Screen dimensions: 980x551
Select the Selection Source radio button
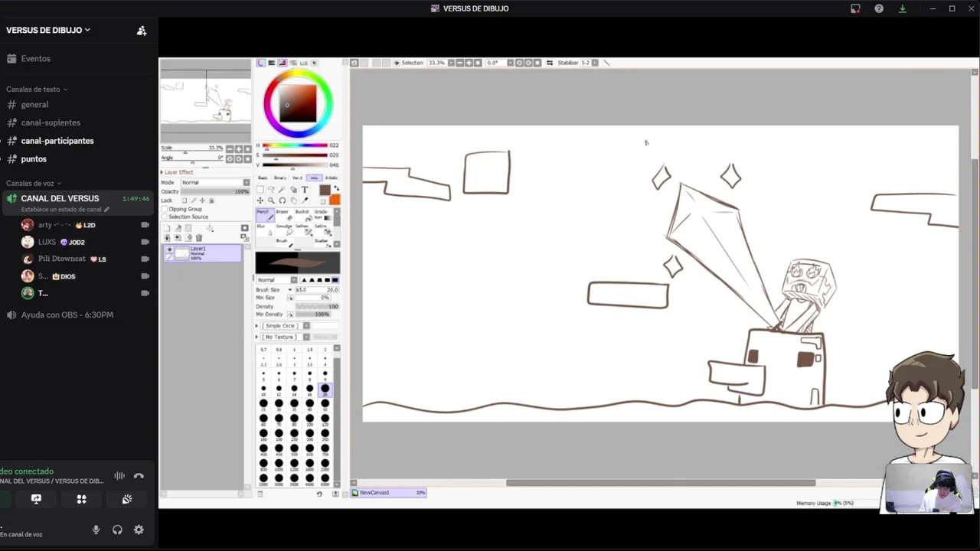click(164, 217)
